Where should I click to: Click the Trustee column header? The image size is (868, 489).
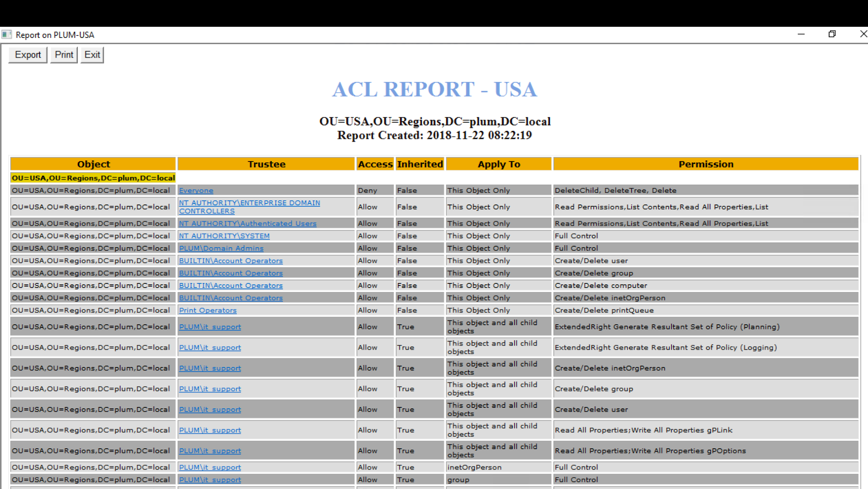tap(267, 164)
